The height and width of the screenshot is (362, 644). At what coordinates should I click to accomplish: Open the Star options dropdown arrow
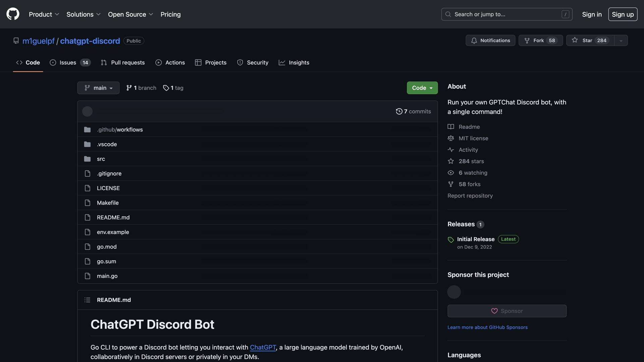(620, 40)
